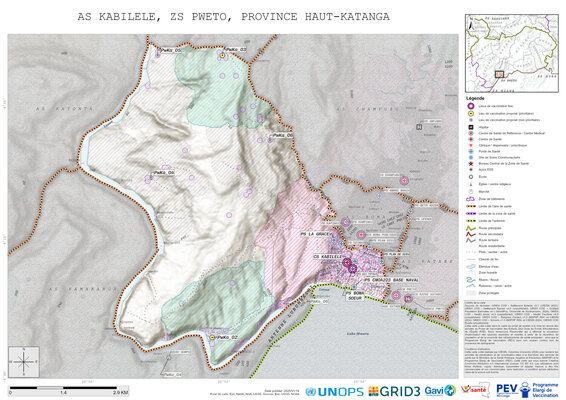Click the hospital square marker in AS Champue
The width and height of the screenshot is (566, 400).
pyautogui.click(x=419, y=127)
